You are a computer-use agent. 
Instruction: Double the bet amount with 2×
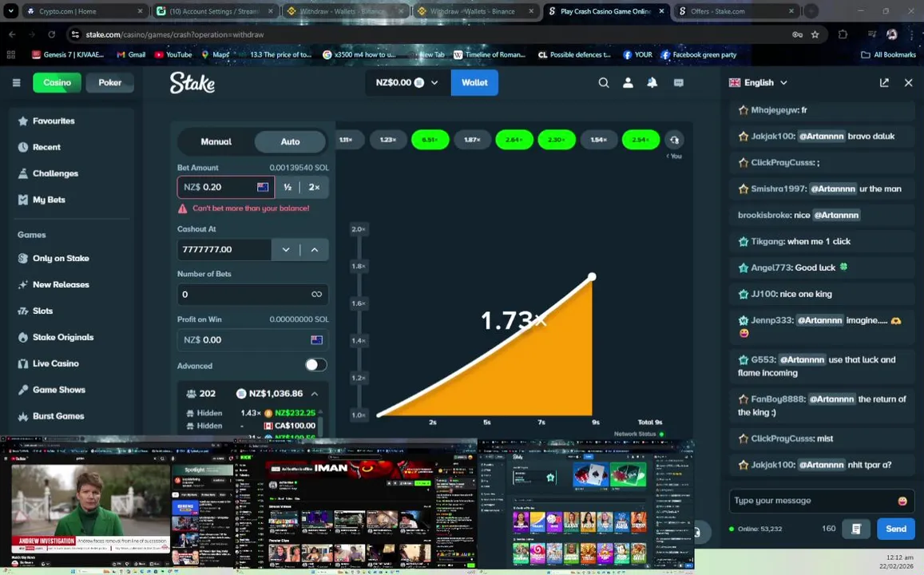pos(314,187)
